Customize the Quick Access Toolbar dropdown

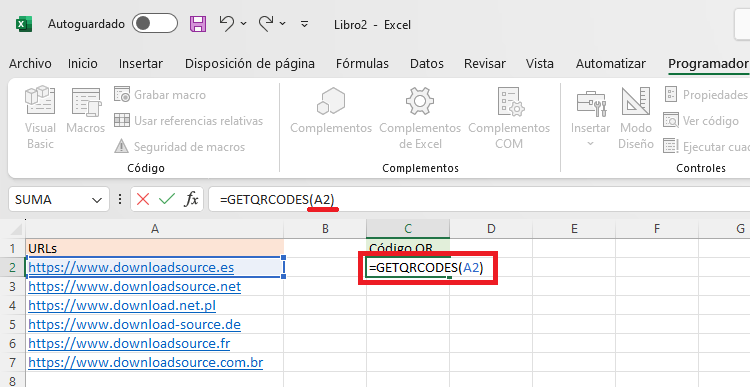(x=304, y=23)
